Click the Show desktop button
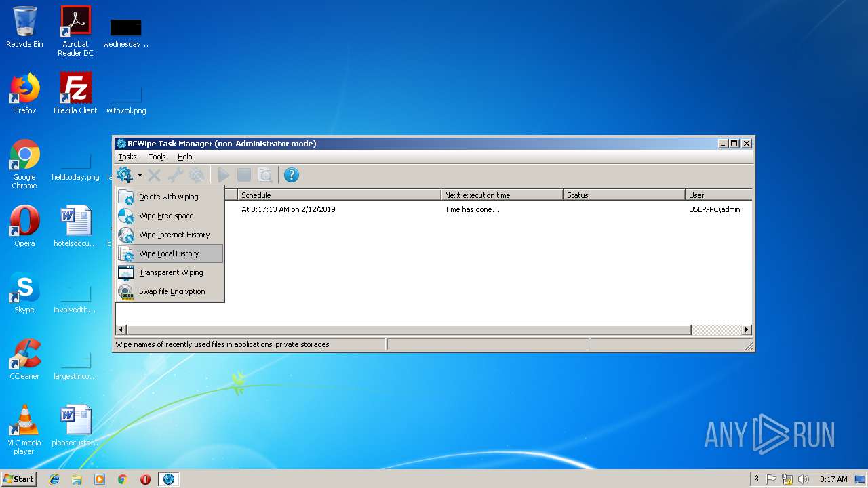 point(861,479)
